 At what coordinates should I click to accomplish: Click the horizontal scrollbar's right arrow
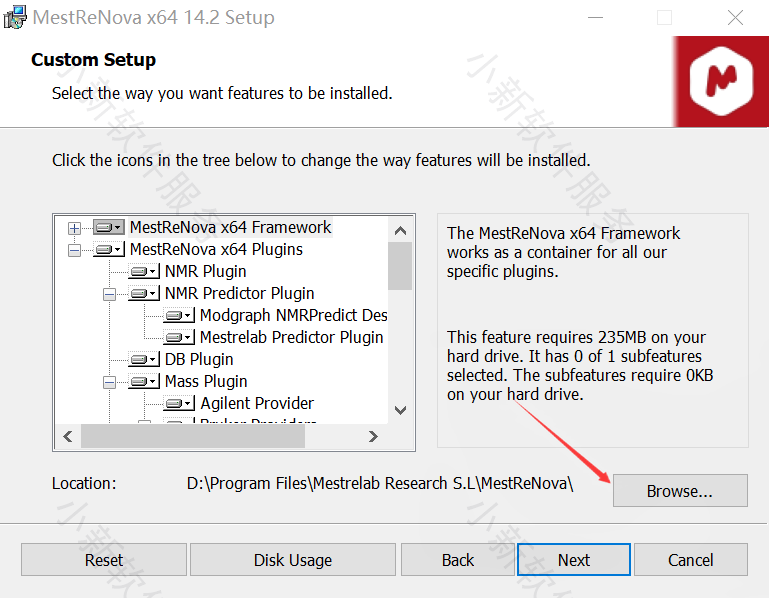pos(373,437)
